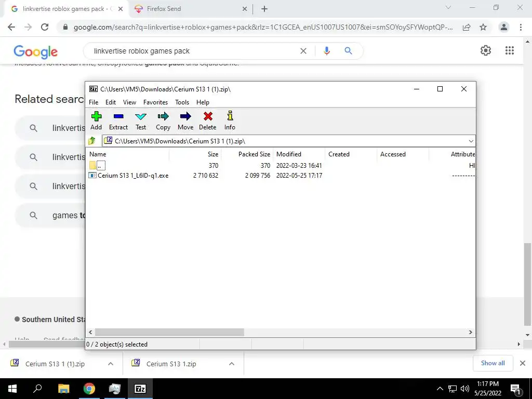Click the Chrome page vertical scrollbar
532x399 pixels.
click(x=527, y=284)
